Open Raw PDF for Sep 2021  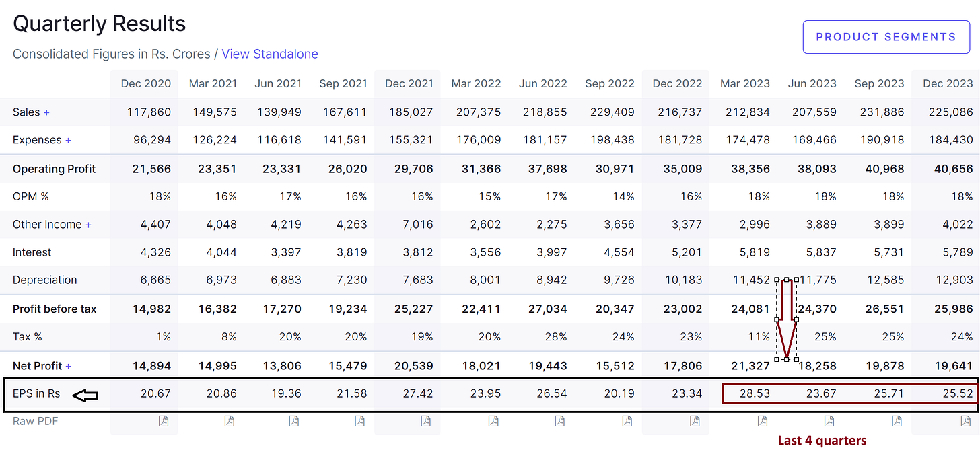[x=360, y=421]
